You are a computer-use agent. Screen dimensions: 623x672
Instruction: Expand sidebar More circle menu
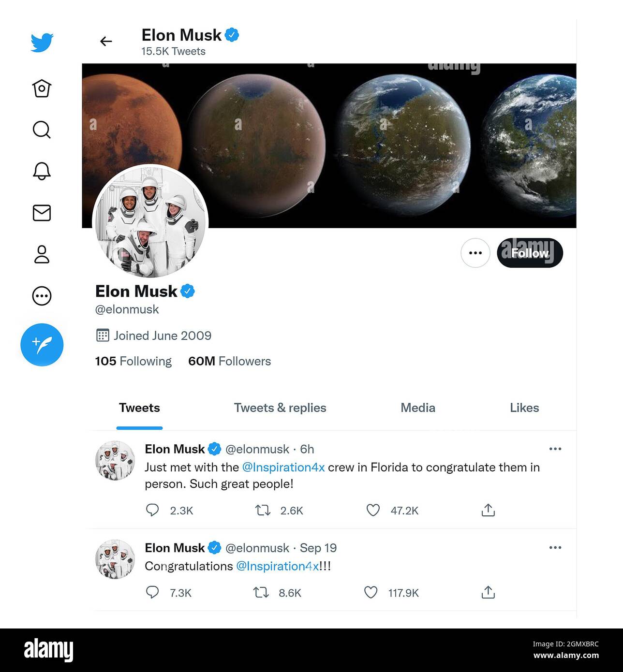pos(42,296)
